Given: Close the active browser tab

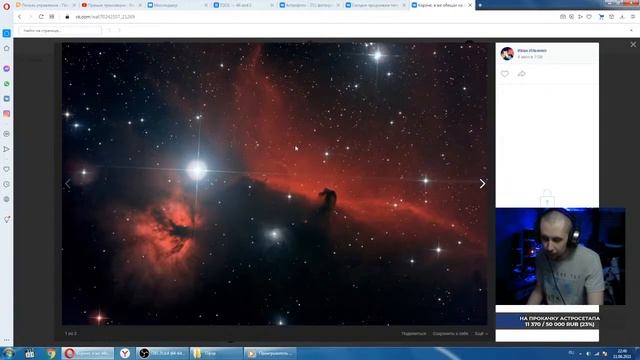Looking at the screenshot, I should coord(470,5).
